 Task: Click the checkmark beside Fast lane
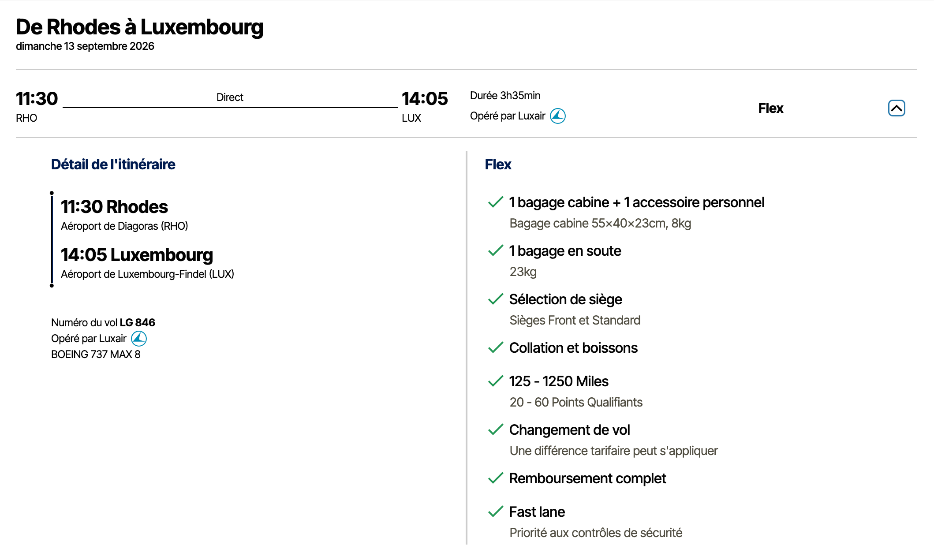[x=496, y=511]
